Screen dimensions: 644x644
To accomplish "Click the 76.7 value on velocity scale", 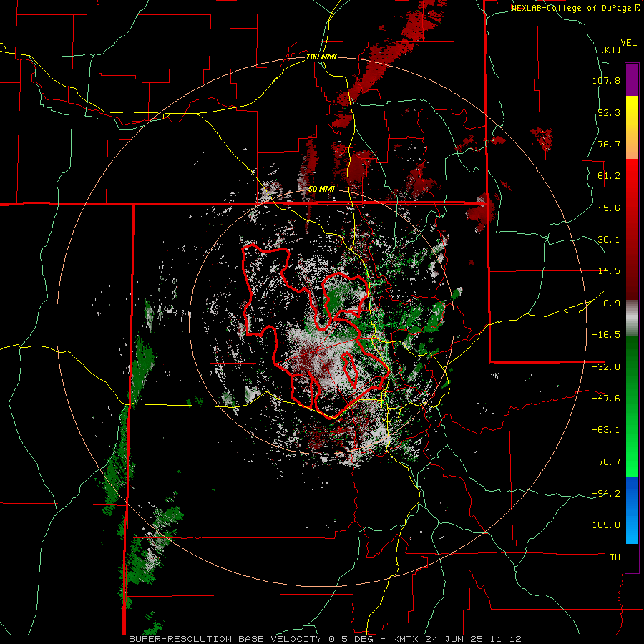I will tap(608, 144).
